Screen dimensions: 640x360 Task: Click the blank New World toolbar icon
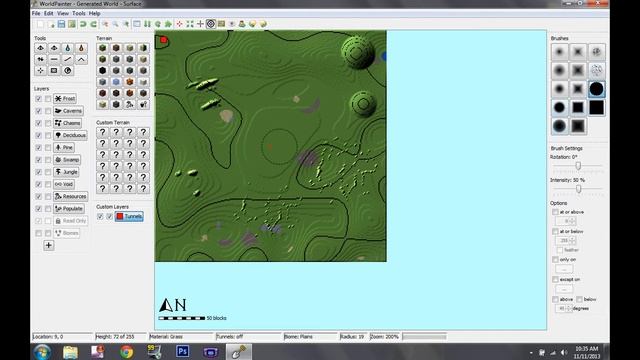point(40,24)
